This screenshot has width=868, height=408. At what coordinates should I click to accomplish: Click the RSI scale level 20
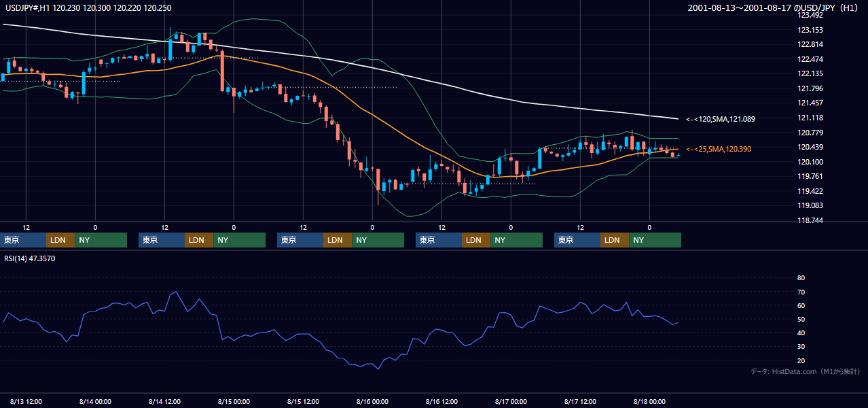(801, 360)
